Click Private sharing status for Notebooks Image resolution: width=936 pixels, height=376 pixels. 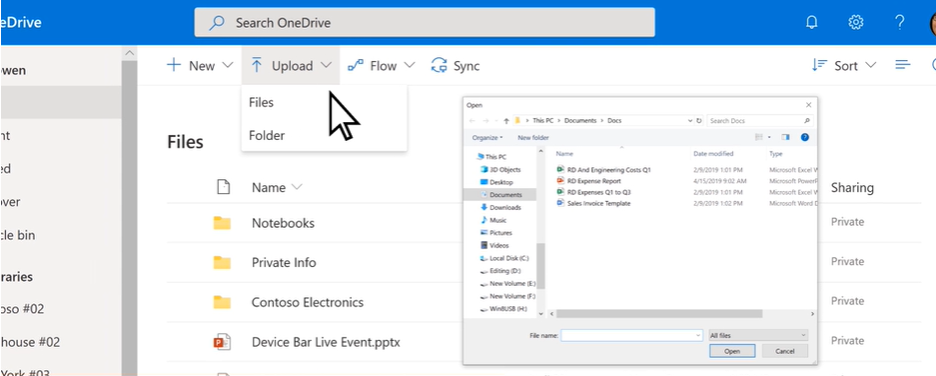point(847,222)
